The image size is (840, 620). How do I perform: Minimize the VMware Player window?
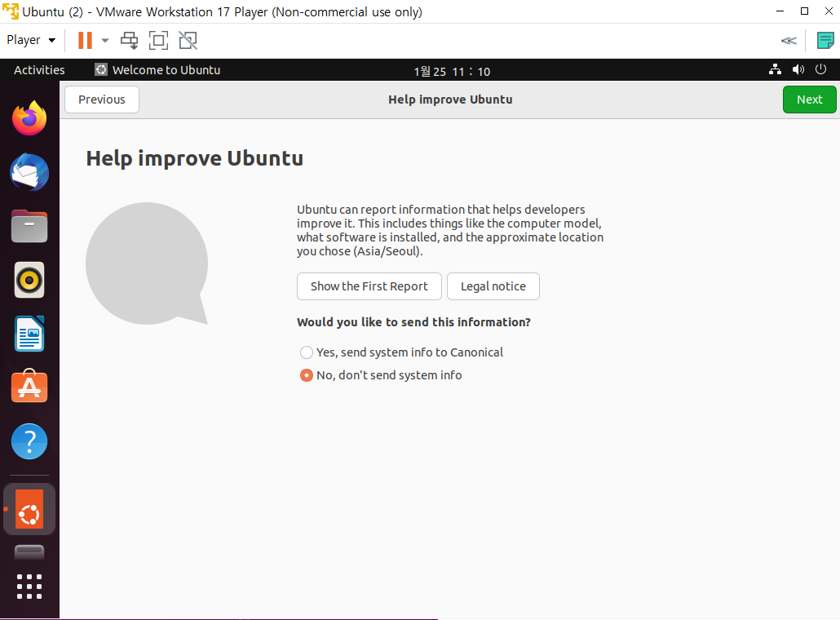(780, 11)
